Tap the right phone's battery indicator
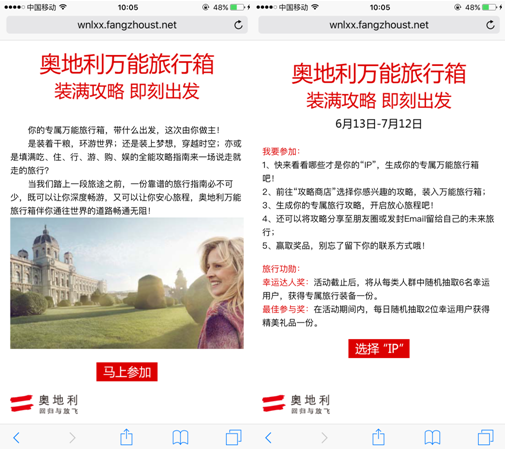Viewport: 514px width, 449px height. pos(489,7)
